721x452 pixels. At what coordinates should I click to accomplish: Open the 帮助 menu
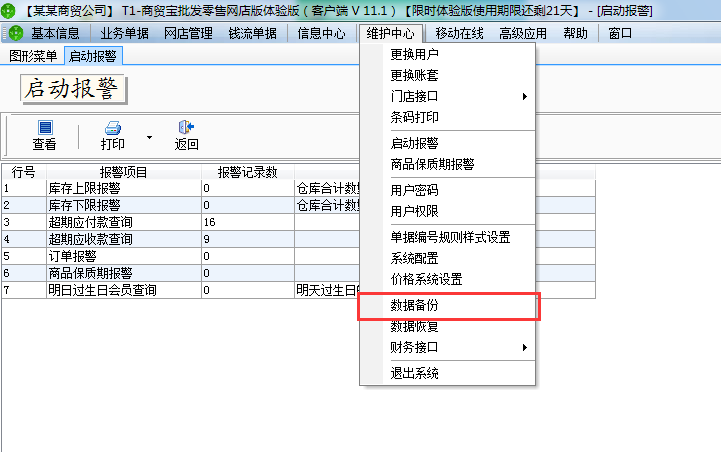tap(576, 33)
